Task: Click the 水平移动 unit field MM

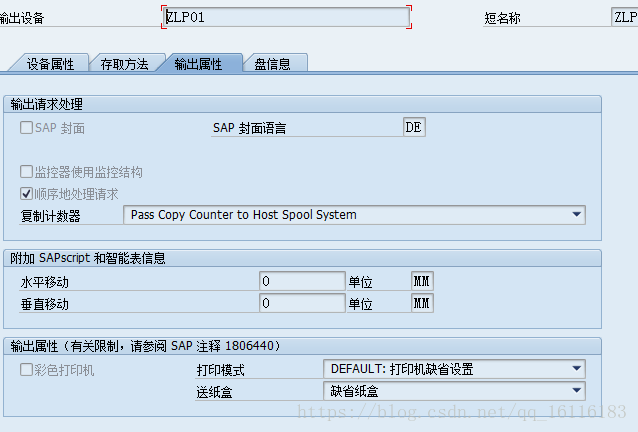Action: pos(422,281)
